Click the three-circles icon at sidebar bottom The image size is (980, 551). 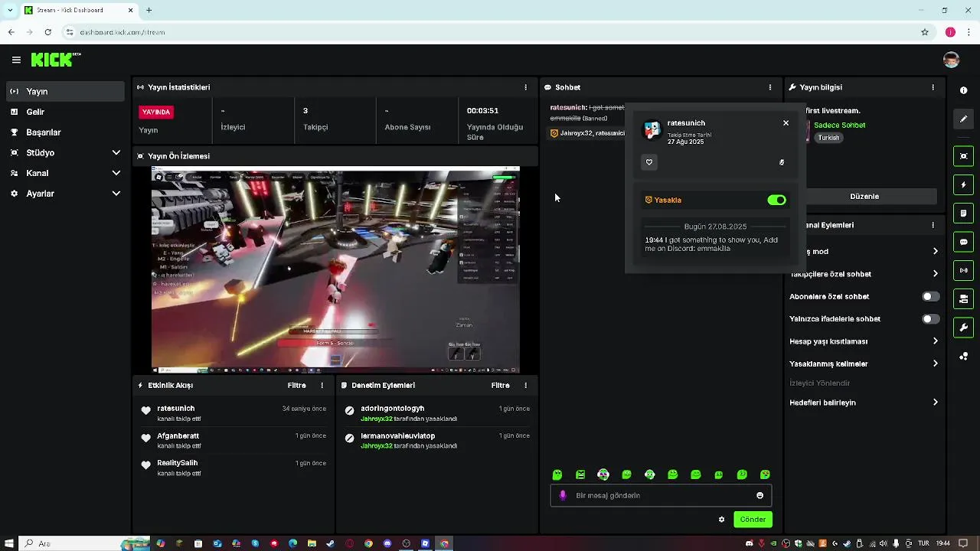pos(963,357)
